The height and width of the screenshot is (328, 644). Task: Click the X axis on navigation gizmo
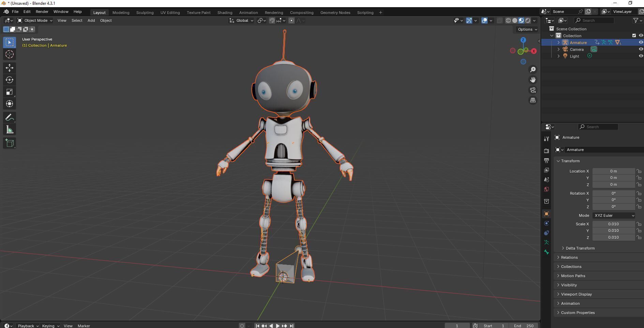534,51
